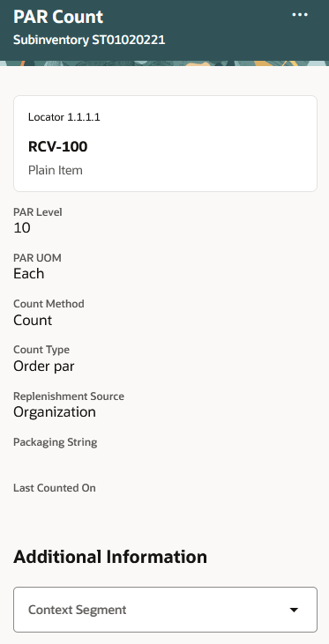Open the three-dot more actions menu

pos(300,15)
